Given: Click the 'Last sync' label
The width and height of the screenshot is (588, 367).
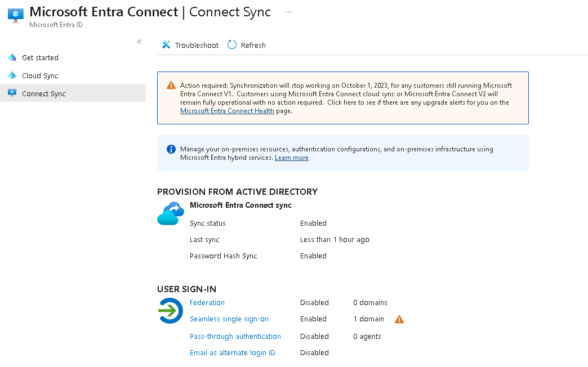Looking at the screenshot, I should coord(204,240).
